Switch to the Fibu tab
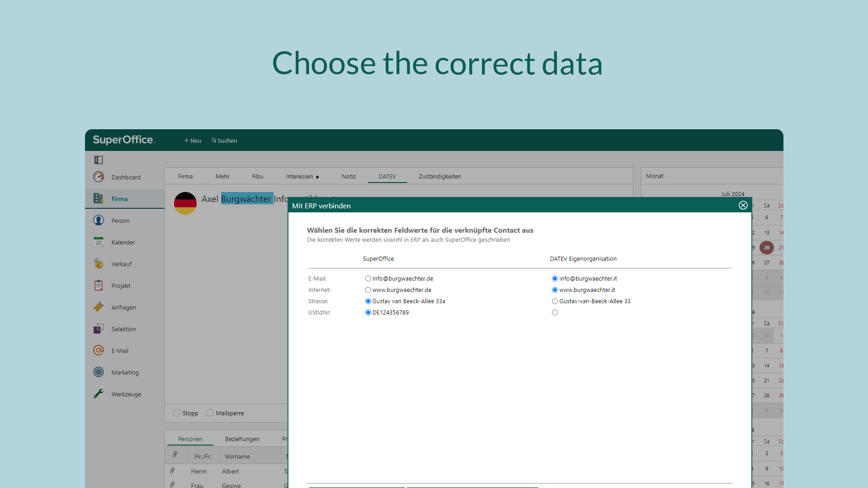868x488 pixels. pyautogui.click(x=258, y=176)
